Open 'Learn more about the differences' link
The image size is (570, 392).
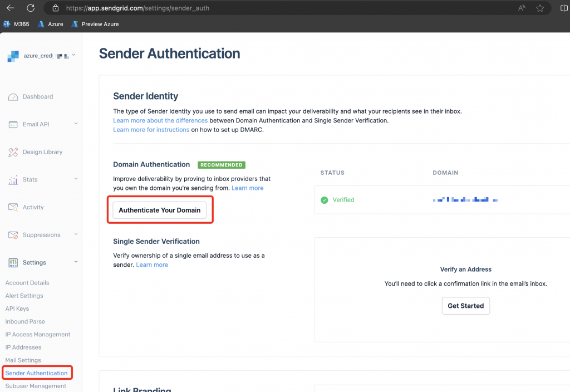(160, 120)
